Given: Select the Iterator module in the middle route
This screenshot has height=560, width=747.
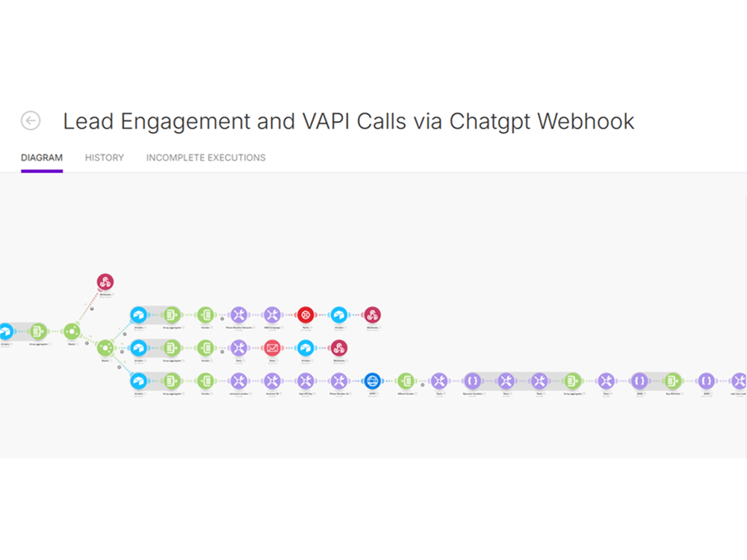Looking at the screenshot, I should 206,348.
